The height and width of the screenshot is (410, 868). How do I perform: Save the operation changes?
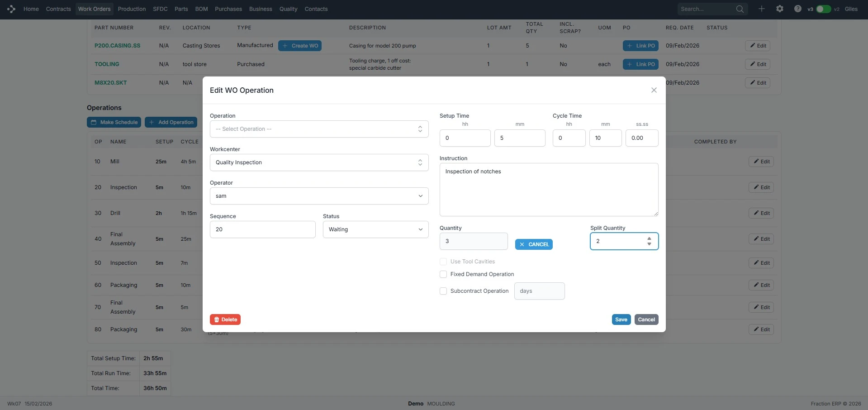[621, 319]
